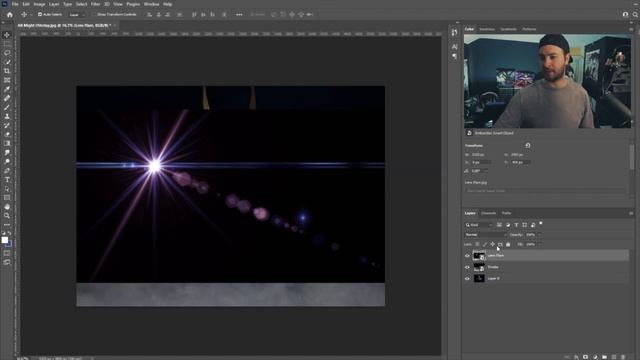This screenshot has width=640, height=360.
Task: Open the Filter menu
Action: [96, 4]
